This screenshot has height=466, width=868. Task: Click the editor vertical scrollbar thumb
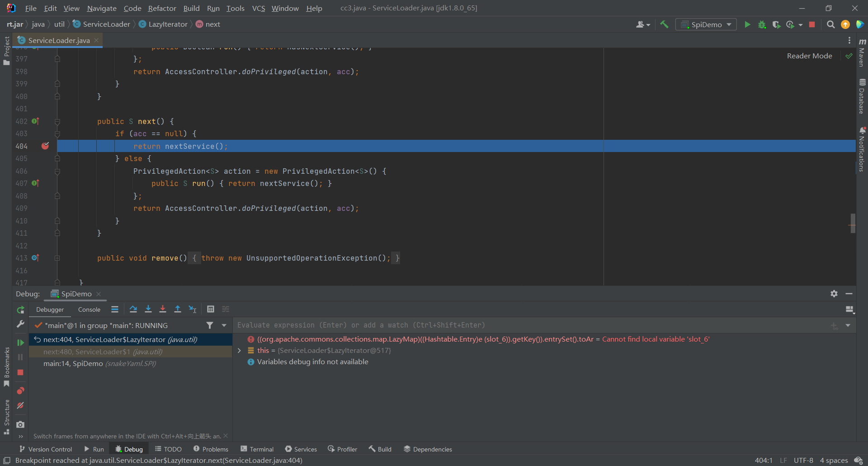853,223
